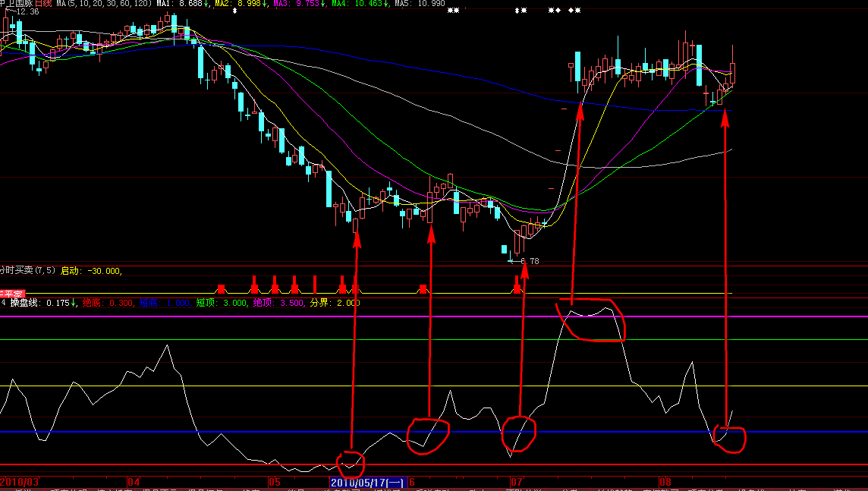The image size is (868, 491).
Task: Select the 日线 daily period label
Action: (x=44, y=4)
